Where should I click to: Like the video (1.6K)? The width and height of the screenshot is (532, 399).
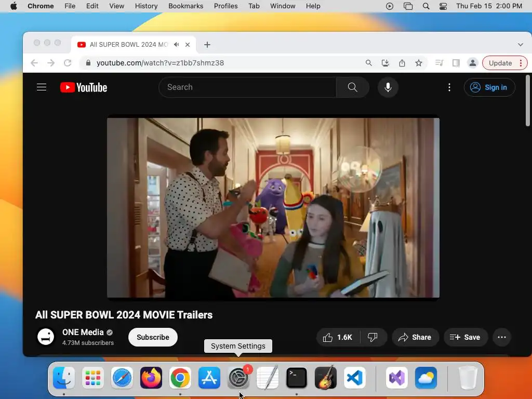[x=338, y=337]
